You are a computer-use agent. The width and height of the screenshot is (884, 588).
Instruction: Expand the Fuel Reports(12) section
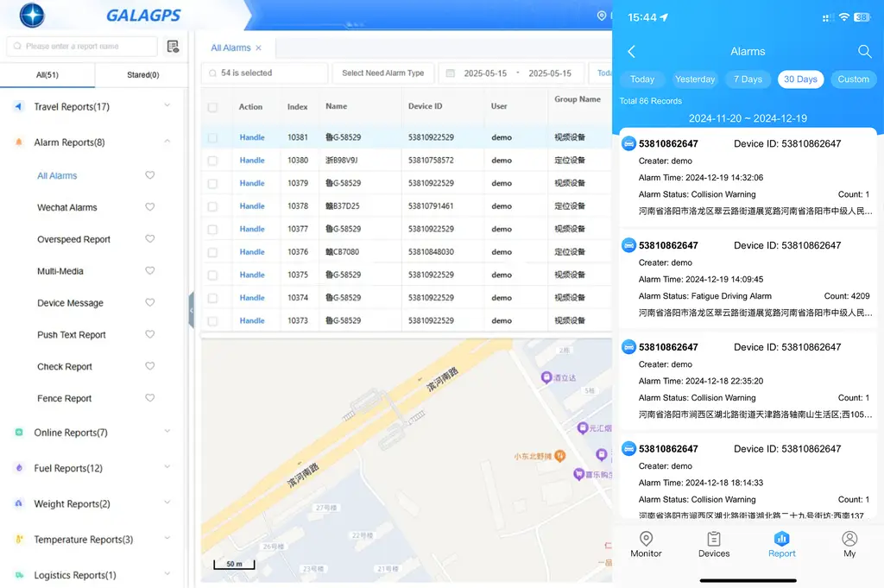click(167, 467)
